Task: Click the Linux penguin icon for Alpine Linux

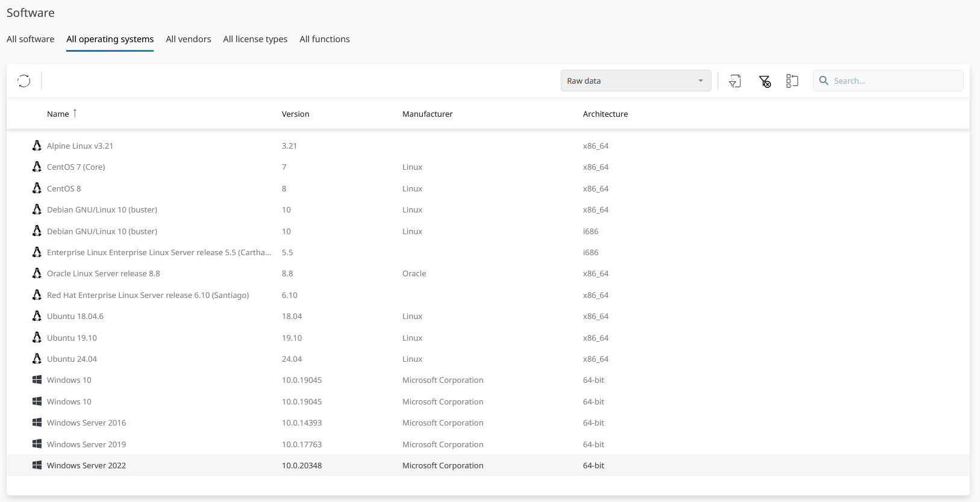Action: click(37, 146)
